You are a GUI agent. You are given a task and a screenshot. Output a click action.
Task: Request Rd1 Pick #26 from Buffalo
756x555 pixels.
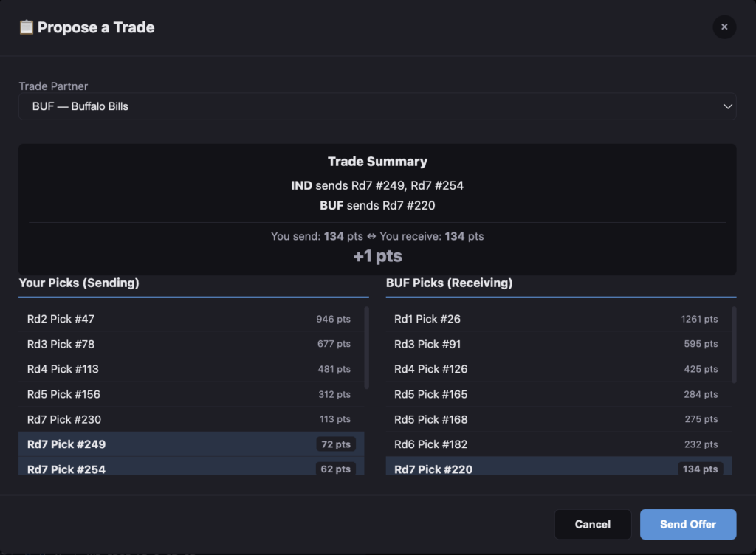coord(556,320)
